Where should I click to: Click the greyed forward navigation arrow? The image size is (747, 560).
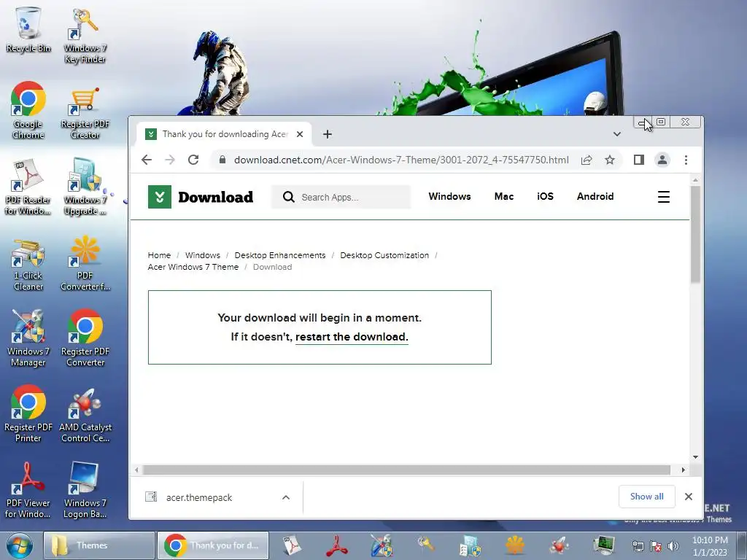click(169, 160)
